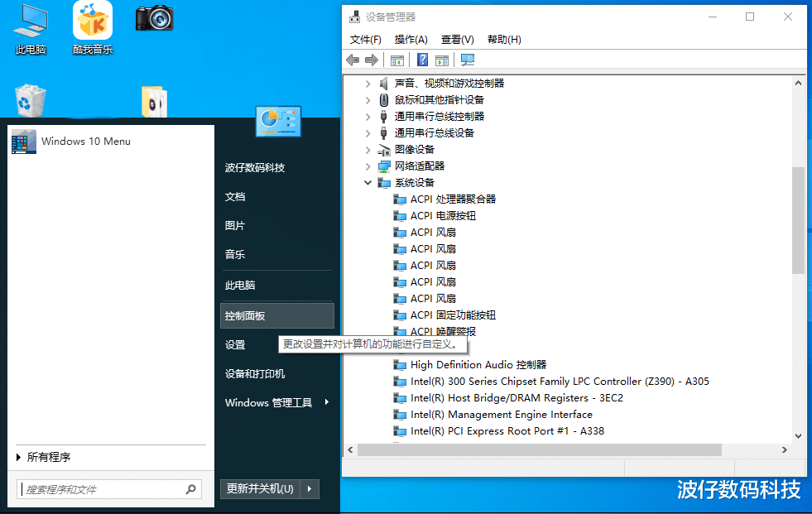Select Intel(R) Host Bridge/DRAM Registers - 3EC2
This screenshot has height=514, width=812.
[x=517, y=398]
